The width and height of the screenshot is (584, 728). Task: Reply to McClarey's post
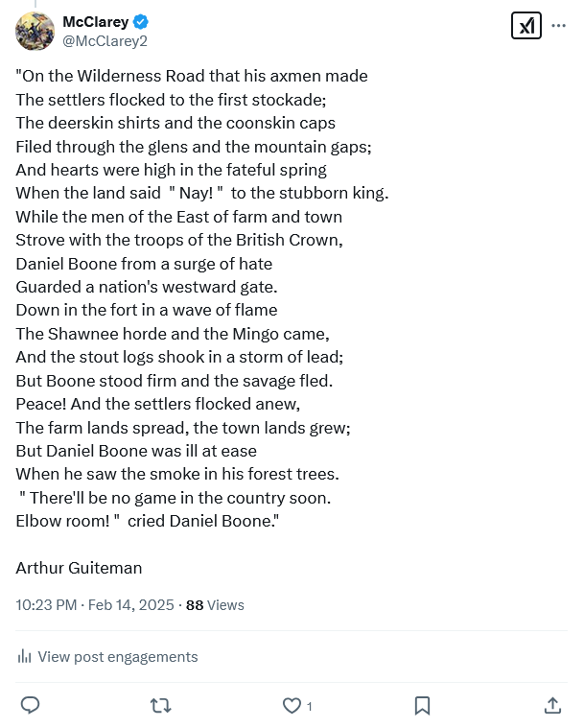pos(30,706)
